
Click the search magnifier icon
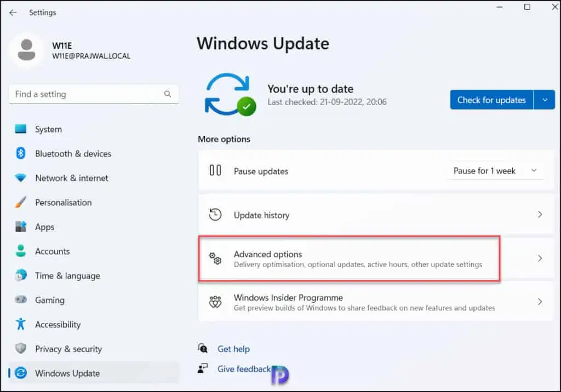coord(168,94)
